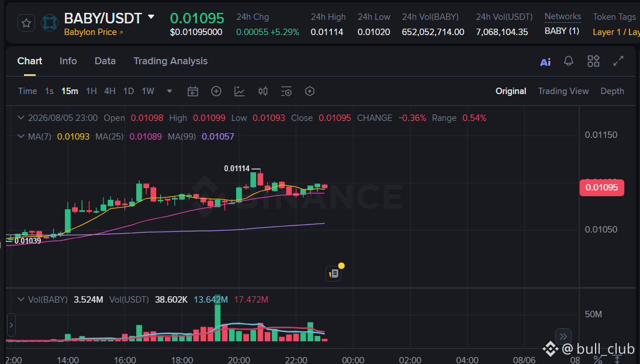Open the date range calendar icon

[193, 91]
